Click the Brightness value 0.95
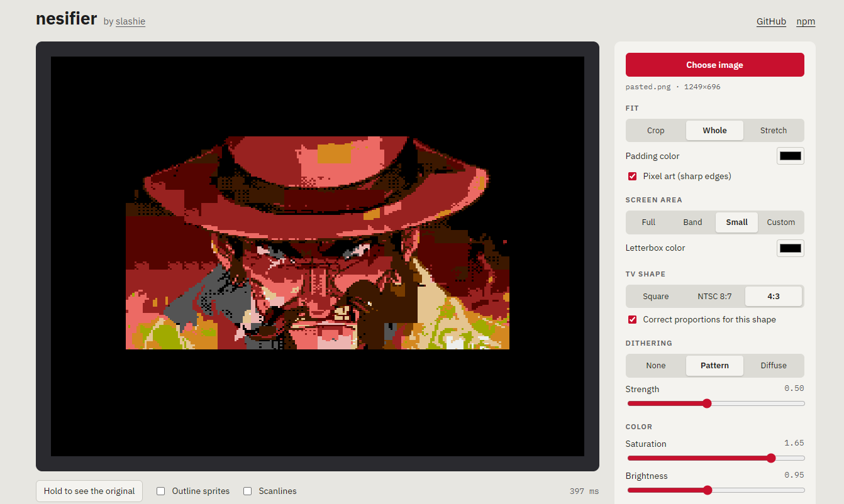This screenshot has width=844, height=504. coord(794,475)
